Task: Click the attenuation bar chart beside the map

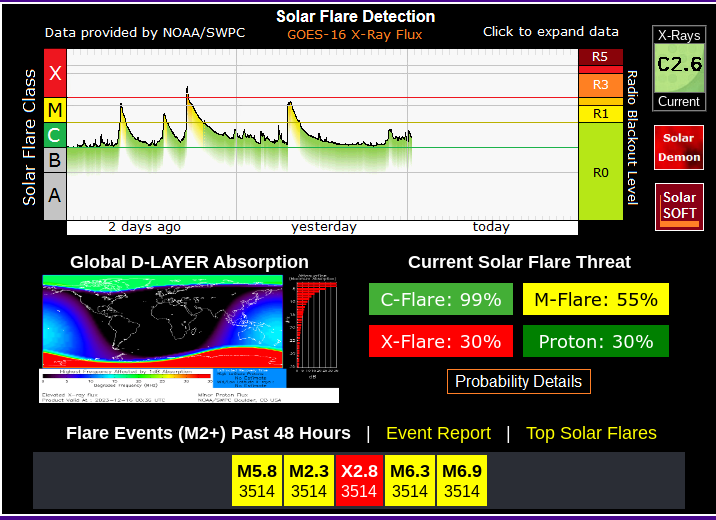Action: [313, 325]
